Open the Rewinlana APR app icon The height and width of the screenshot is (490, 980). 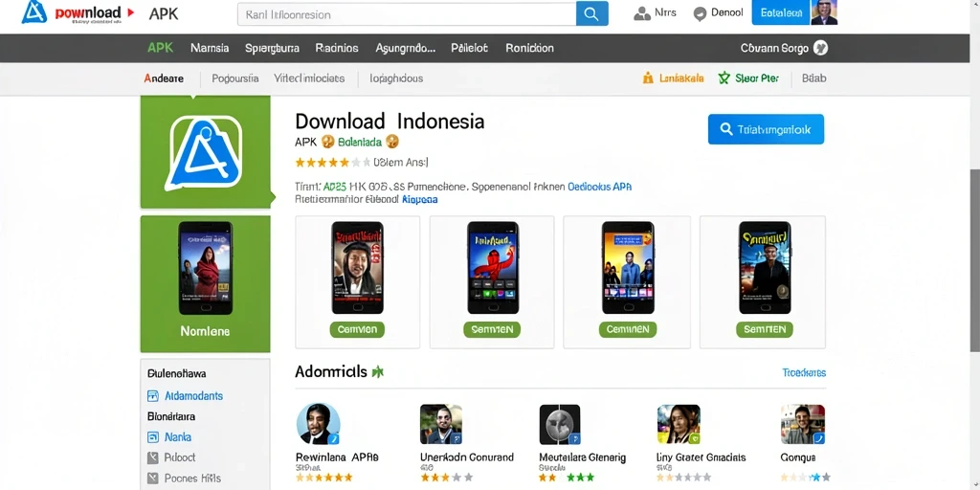tap(318, 424)
